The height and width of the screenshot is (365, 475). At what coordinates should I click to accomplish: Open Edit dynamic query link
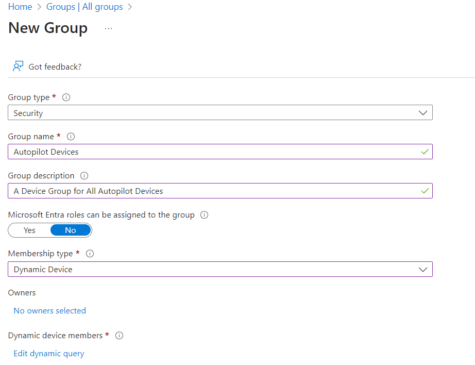pyautogui.click(x=49, y=353)
